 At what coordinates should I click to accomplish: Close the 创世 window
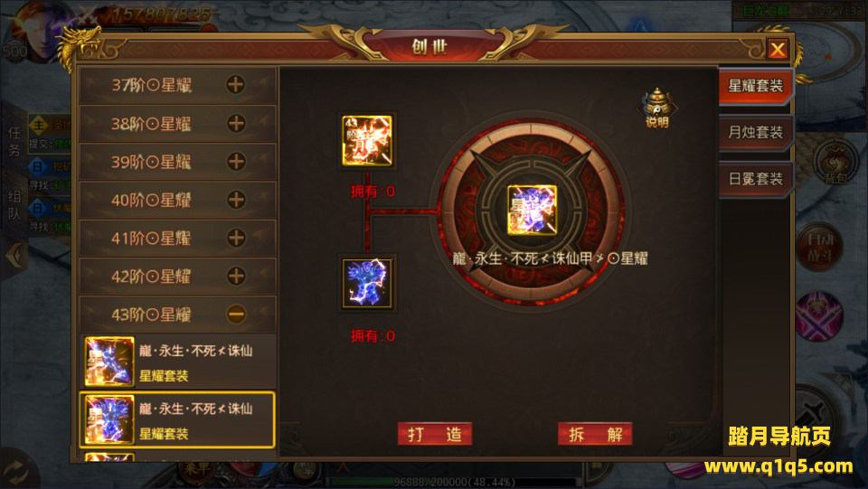pos(778,50)
